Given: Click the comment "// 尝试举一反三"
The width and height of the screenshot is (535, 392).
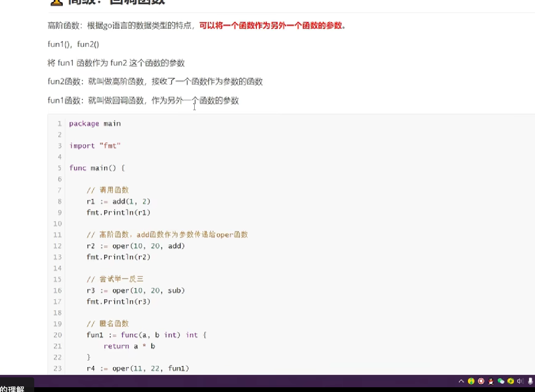Looking at the screenshot, I should click(115, 279).
